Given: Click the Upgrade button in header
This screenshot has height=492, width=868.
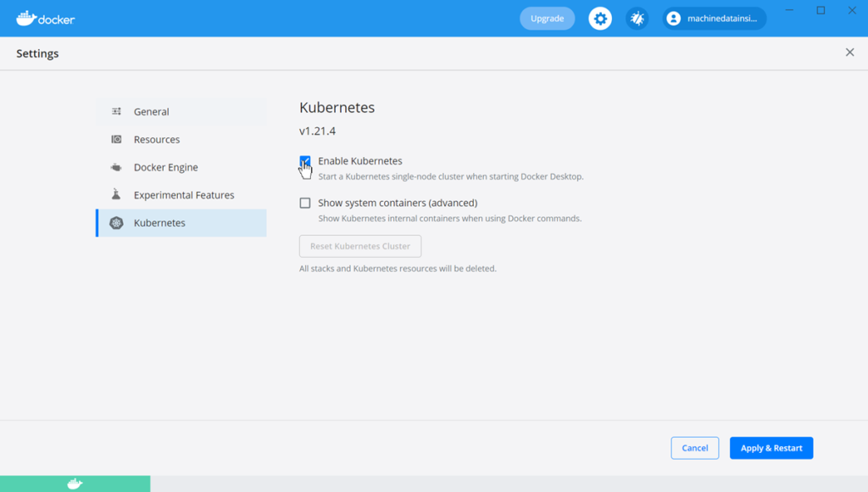Looking at the screenshot, I should (x=547, y=19).
